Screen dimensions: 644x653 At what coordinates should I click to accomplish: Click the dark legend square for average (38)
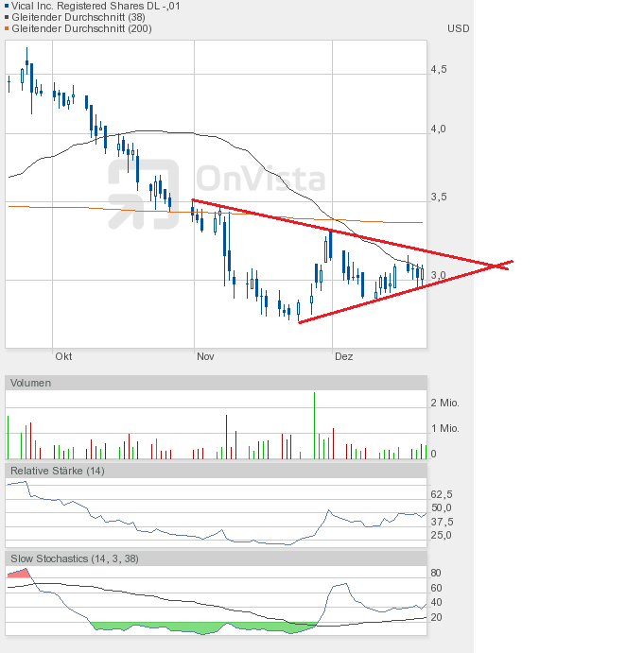click(x=7, y=17)
